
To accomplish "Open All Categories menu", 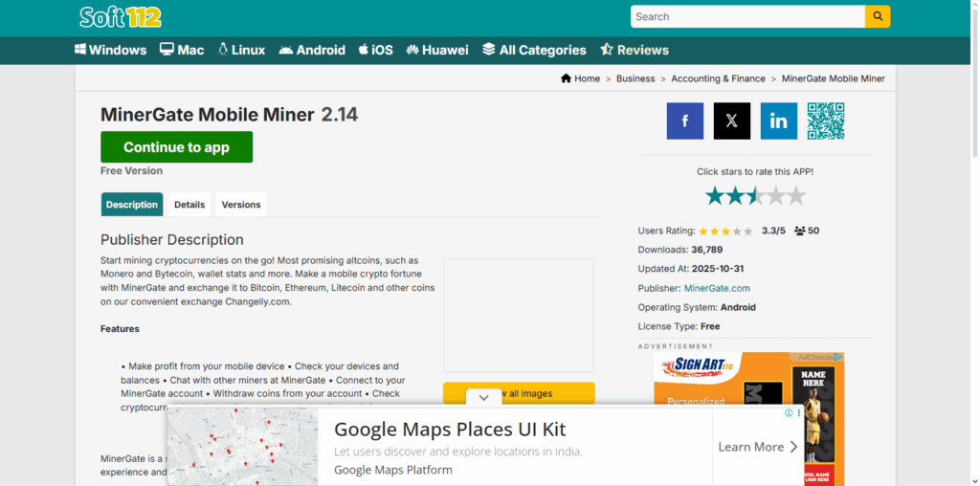I will (x=534, y=50).
